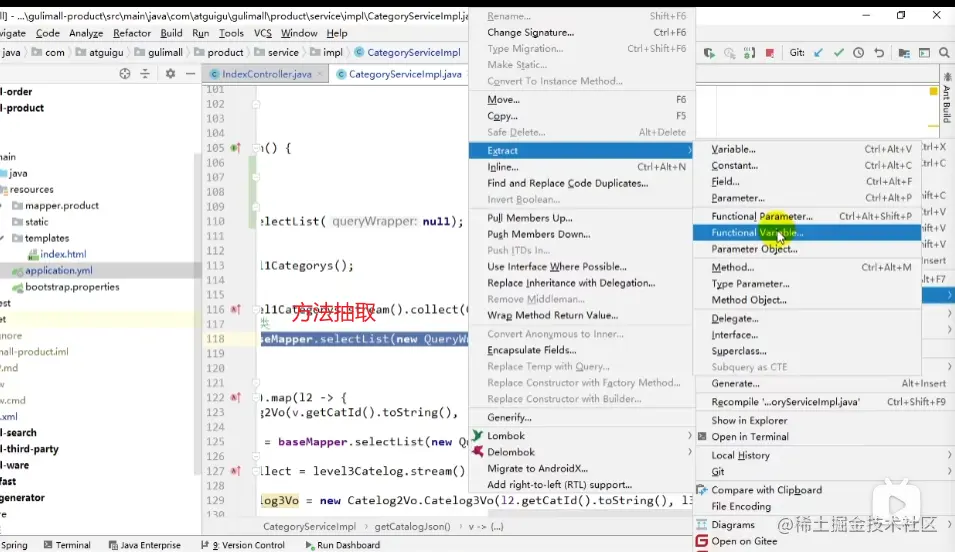
Task: Click the code folding marker at line 102
Action: (256, 104)
